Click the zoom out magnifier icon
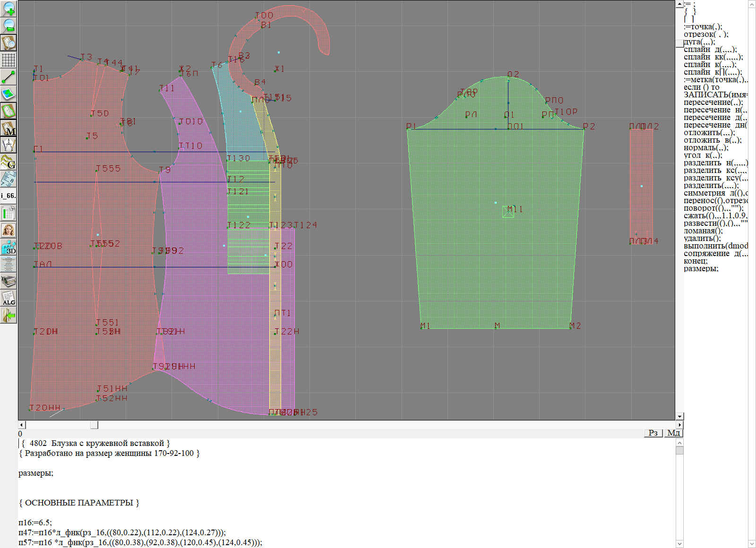Viewport: 756px width, 548px height. pyautogui.click(x=9, y=26)
